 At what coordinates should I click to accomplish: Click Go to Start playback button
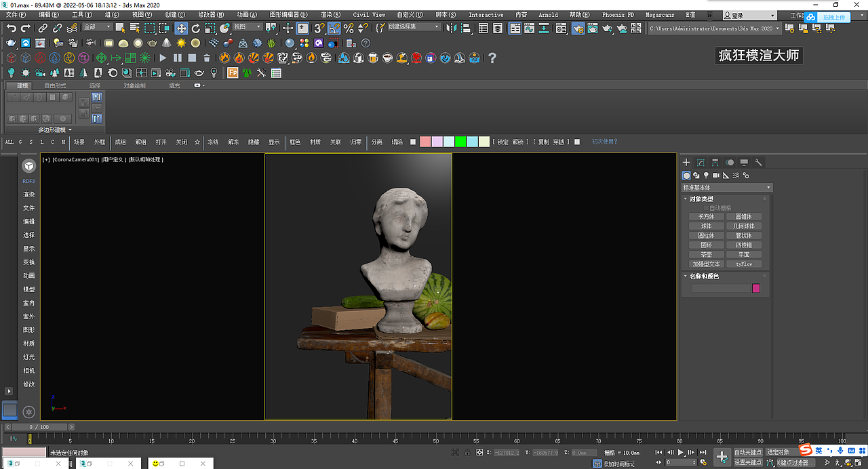pos(658,452)
